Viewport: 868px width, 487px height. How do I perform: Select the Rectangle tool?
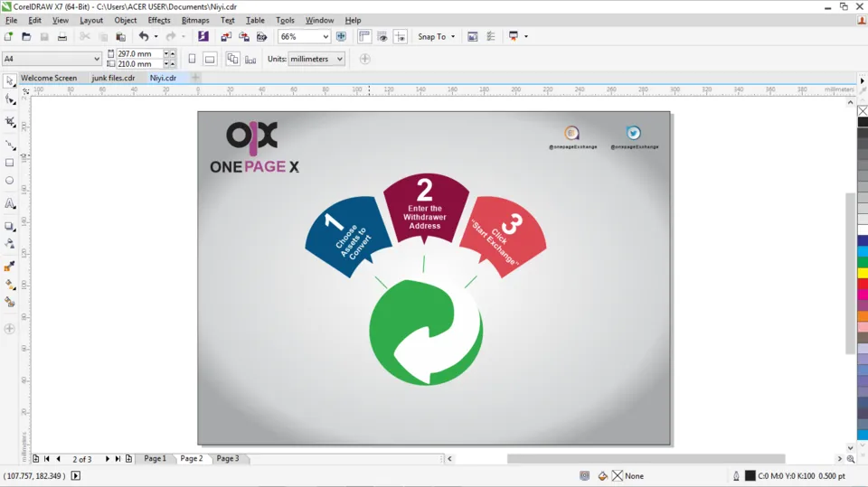(9, 163)
